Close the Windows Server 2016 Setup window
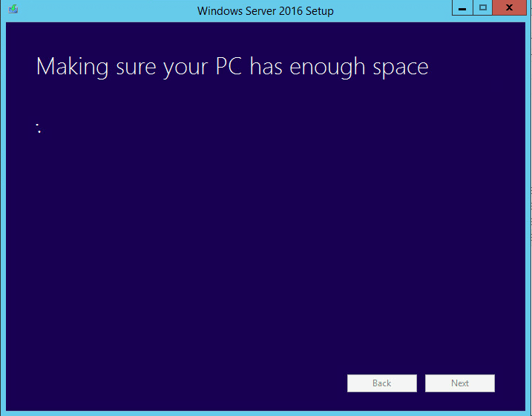The image size is (532, 416). [x=509, y=8]
